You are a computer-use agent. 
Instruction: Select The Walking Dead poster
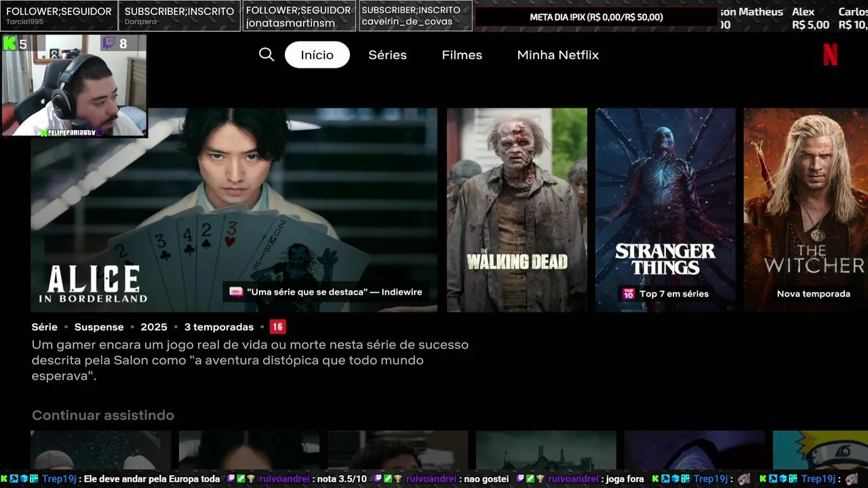pos(517,210)
